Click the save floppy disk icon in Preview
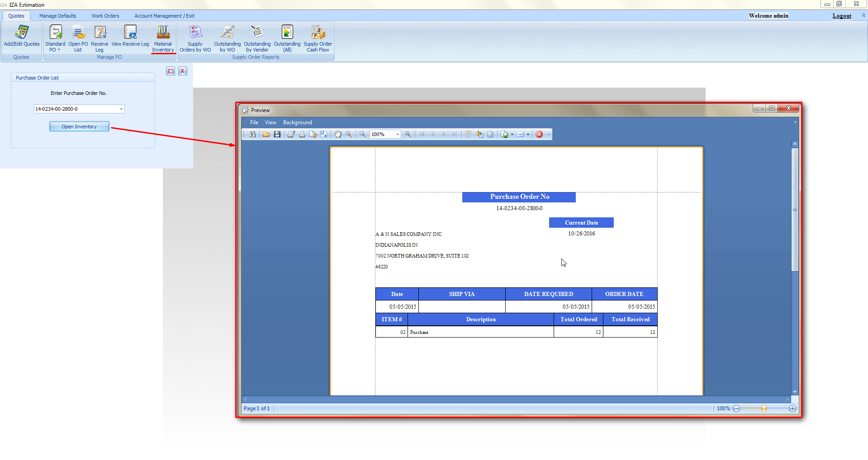 [277, 134]
